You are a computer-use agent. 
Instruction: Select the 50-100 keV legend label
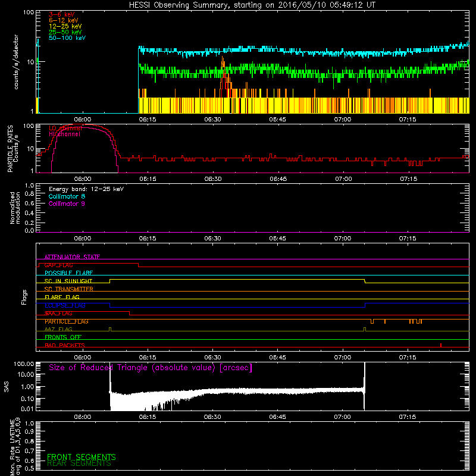tap(67, 38)
